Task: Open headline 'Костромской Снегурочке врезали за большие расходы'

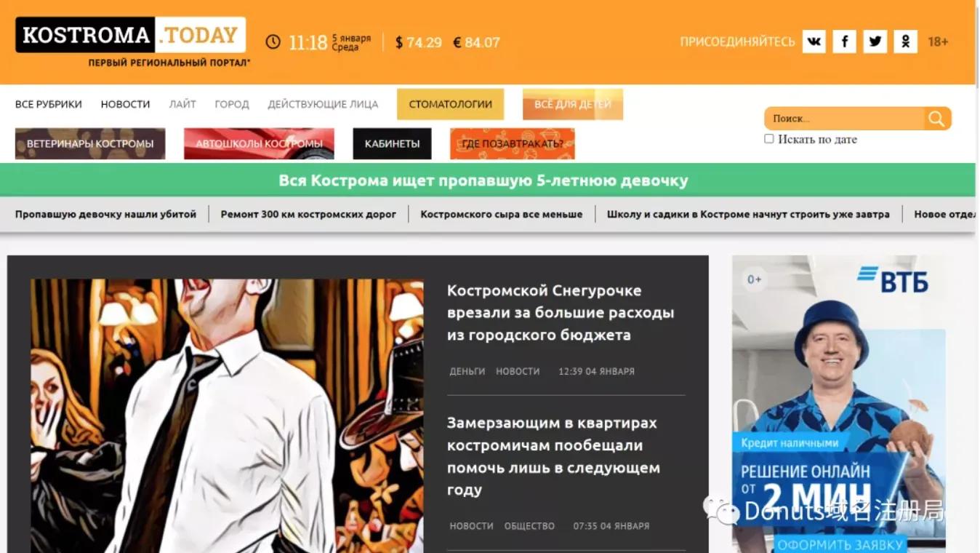Action: pyautogui.click(x=561, y=312)
